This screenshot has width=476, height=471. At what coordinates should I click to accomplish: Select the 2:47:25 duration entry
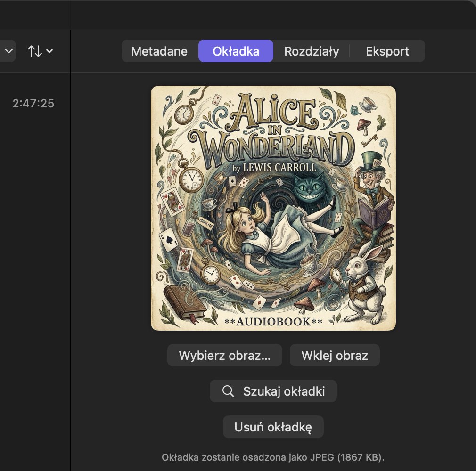point(33,104)
